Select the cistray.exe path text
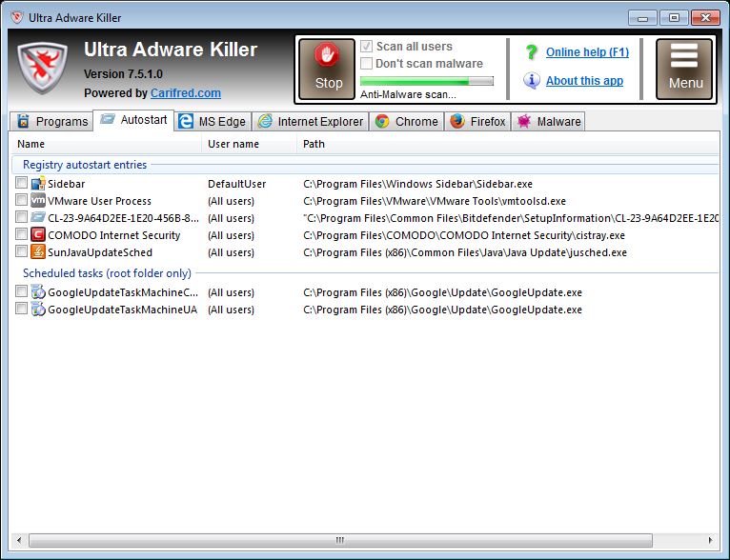 tap(464, 235)
